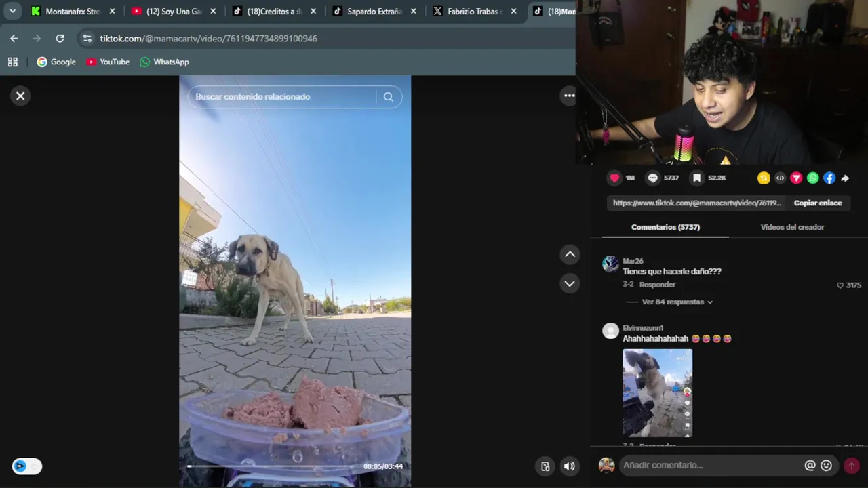Viewport: 868px width, 488px height.
Task: Switch to '(18)Creditos a' TikTok tab
Action: click(x=267, y=12)
